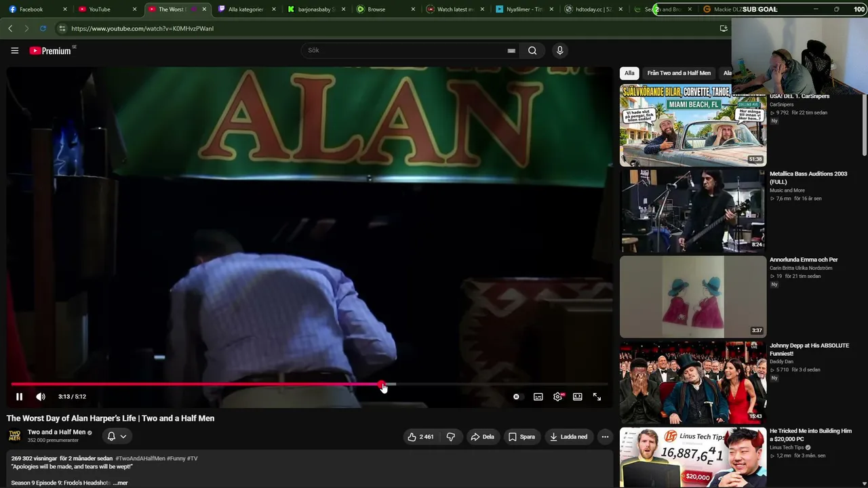Open Annorlunda Emma och Per thumbnail
This screenshot has width=868, height=488.
(693, 297)
